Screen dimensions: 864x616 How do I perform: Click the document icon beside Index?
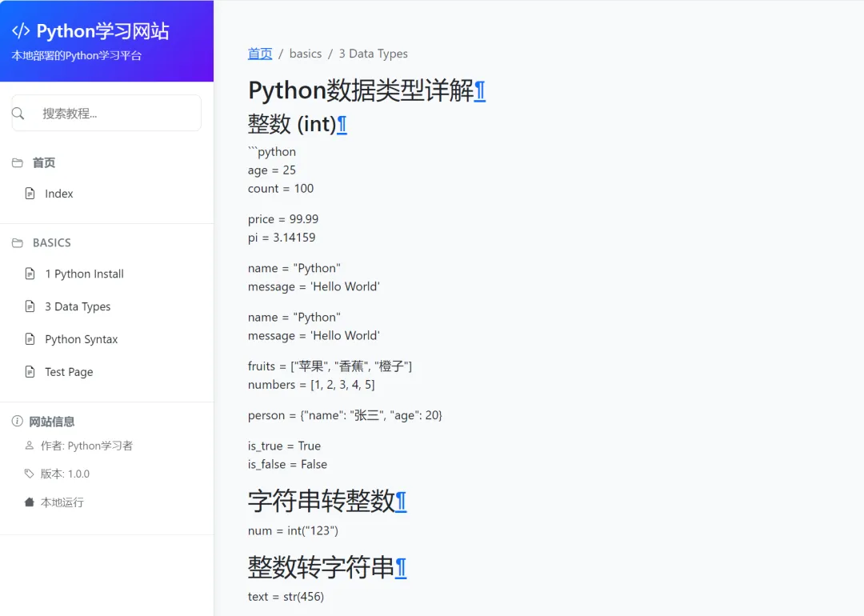click(30, 194)
